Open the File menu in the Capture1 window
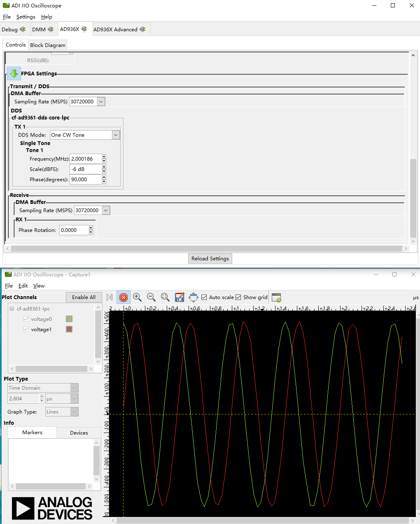This screenshot has height=524, width=420. click(9, 286)
